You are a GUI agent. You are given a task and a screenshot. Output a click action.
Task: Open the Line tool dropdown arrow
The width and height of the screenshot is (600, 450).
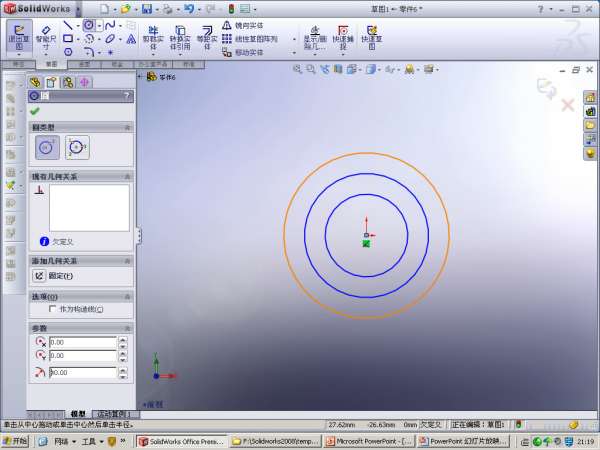tap(78, 26)
